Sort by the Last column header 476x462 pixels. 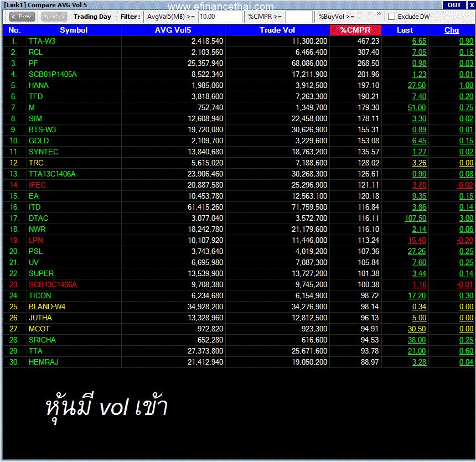point(405,30)
